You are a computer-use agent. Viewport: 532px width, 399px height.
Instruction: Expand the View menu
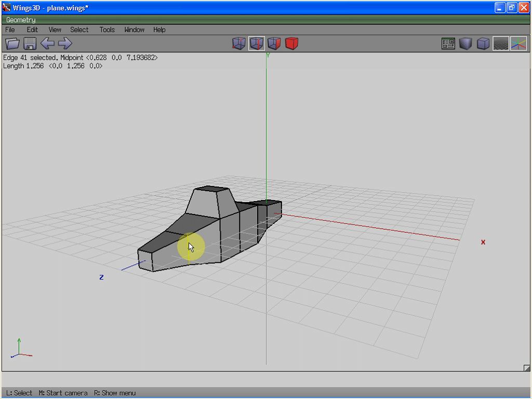(55, 30)
